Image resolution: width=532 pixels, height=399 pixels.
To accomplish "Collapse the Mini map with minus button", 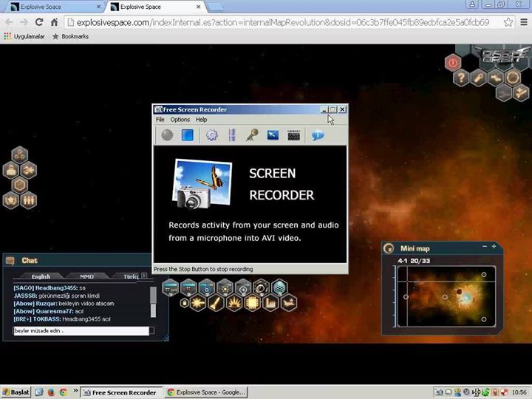I will click(485, 246).
